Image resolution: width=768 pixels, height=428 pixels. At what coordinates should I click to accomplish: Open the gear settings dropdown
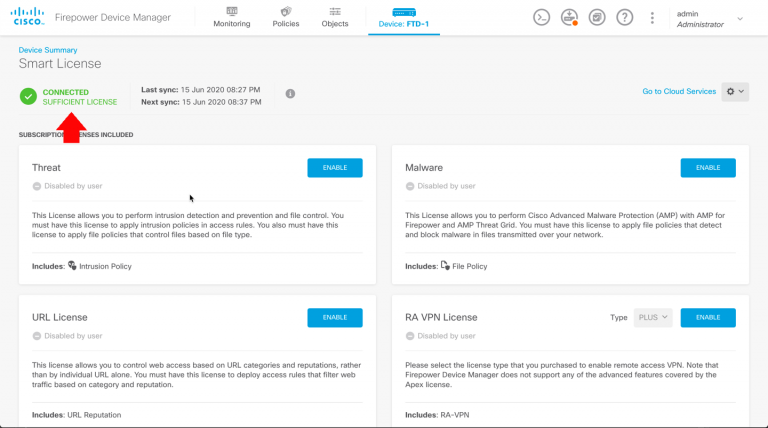(x=735, y=92)
